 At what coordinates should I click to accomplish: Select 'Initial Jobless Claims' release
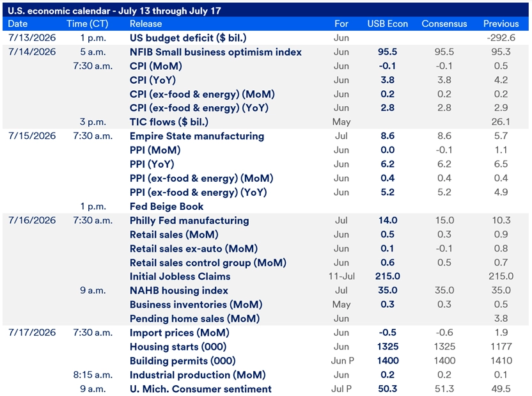point(180,276)
